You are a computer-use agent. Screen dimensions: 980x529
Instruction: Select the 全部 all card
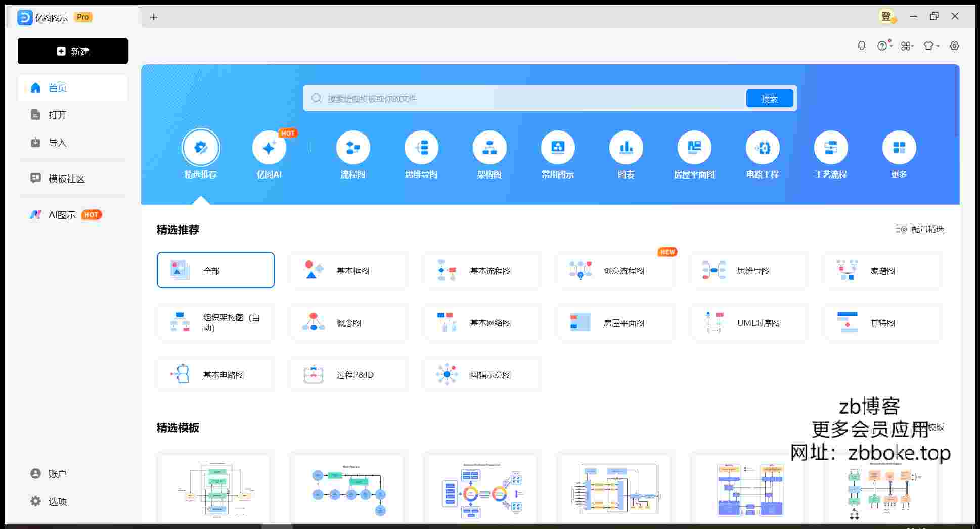215,270
